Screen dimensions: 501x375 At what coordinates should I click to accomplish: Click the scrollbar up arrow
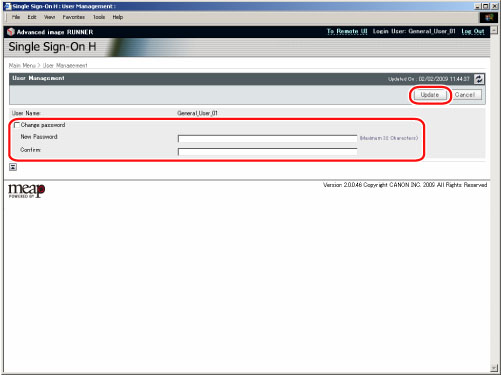tap(494, 30)
